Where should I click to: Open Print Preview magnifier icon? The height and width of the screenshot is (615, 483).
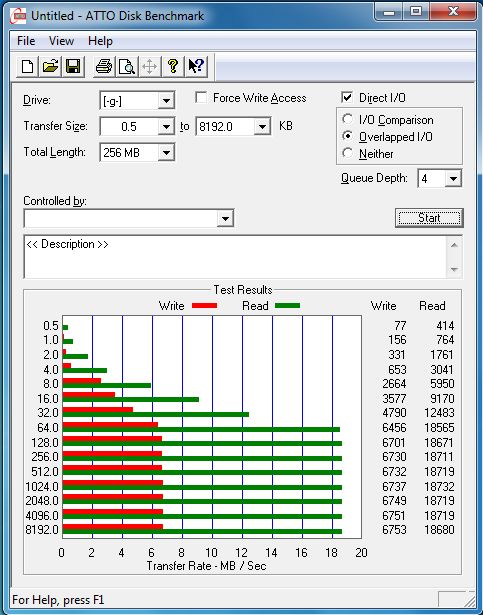[x=127, y=66]
